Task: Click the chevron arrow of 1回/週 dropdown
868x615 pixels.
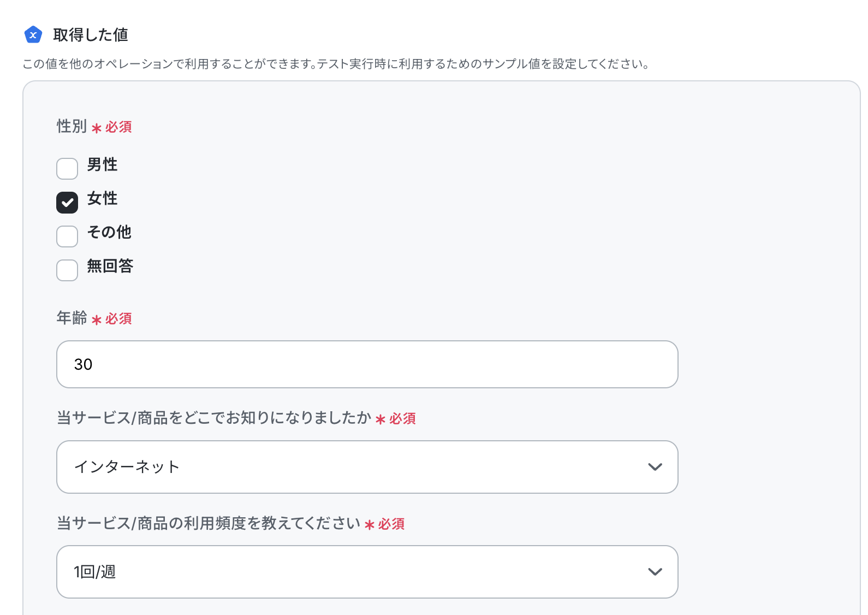Action: 655,572
